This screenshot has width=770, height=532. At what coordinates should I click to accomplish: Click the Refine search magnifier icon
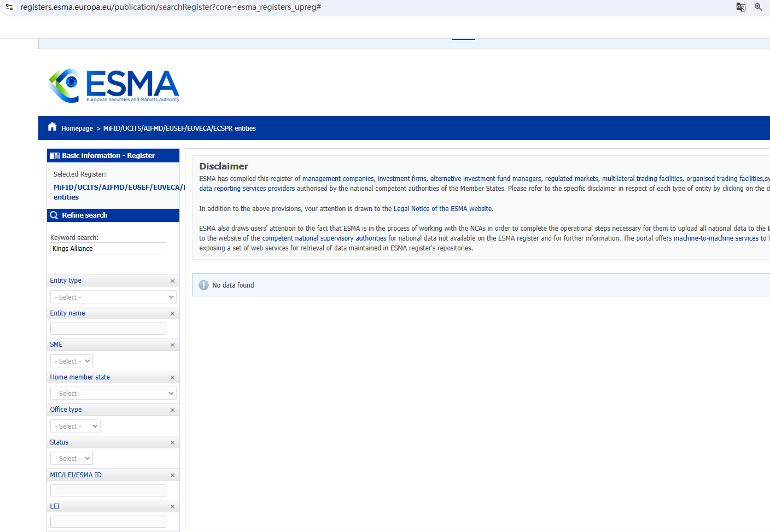tap(54, 215)
